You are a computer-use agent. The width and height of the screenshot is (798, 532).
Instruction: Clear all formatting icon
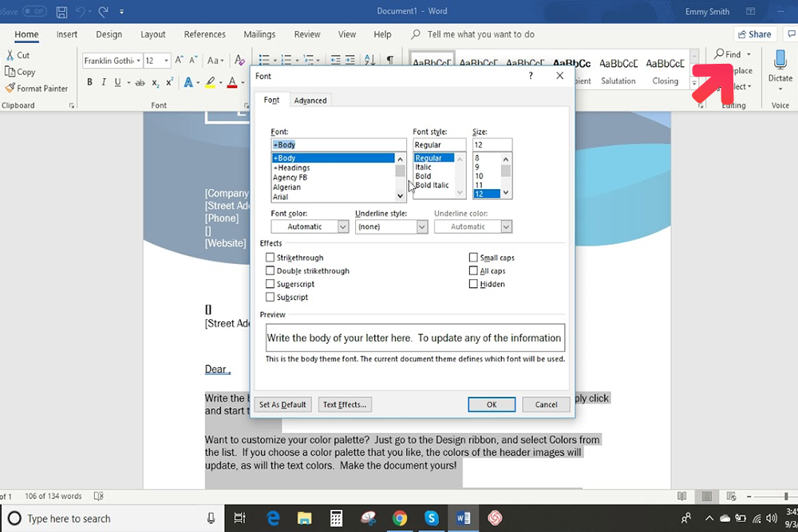coord(239,60)
